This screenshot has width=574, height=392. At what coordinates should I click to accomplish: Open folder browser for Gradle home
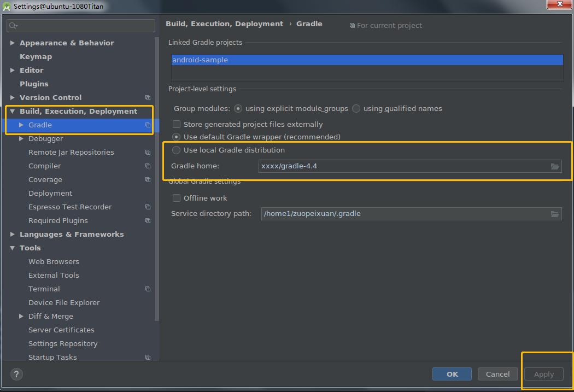[555, 166]
